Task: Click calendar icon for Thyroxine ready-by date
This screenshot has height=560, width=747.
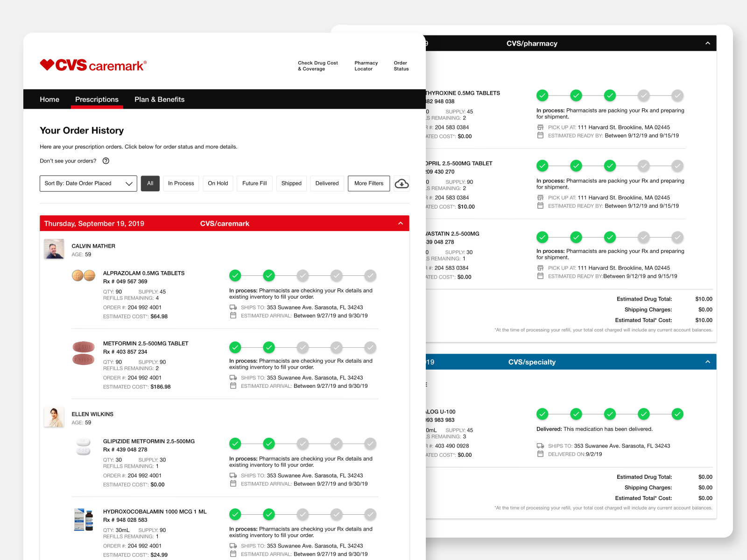Action: coord(540,135)
